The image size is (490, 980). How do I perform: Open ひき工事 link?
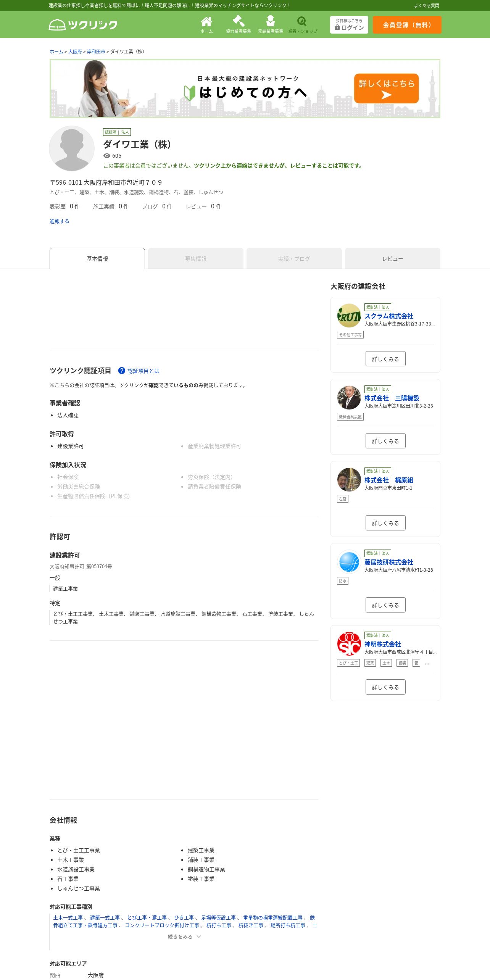[x=184, y=918]
